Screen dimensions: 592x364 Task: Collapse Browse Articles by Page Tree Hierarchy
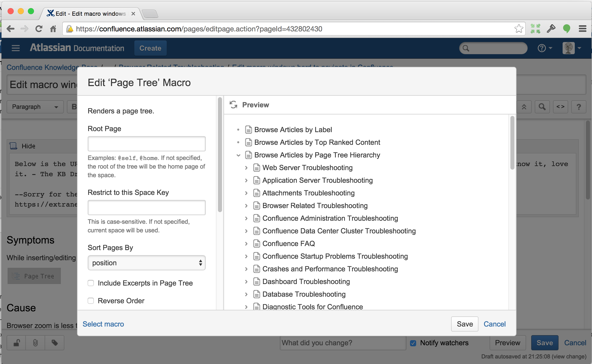pyautogui.click(x=238, y=155)
